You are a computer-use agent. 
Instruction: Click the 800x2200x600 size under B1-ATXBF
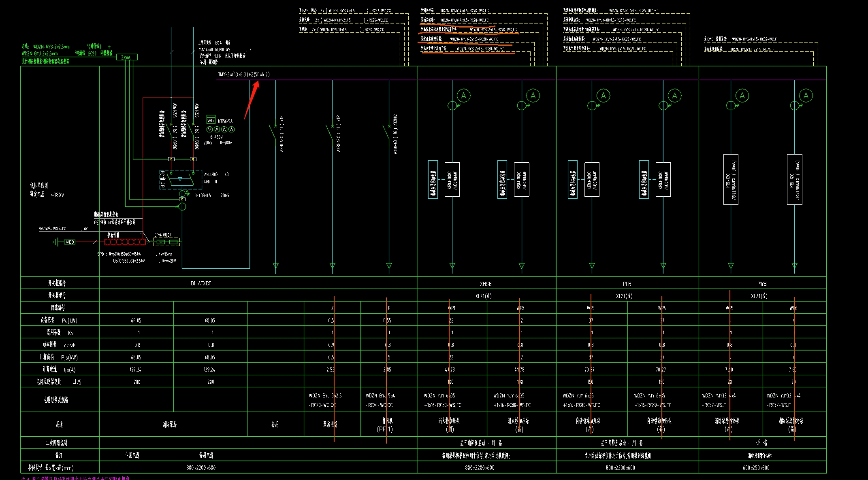(x=201, y=467)
